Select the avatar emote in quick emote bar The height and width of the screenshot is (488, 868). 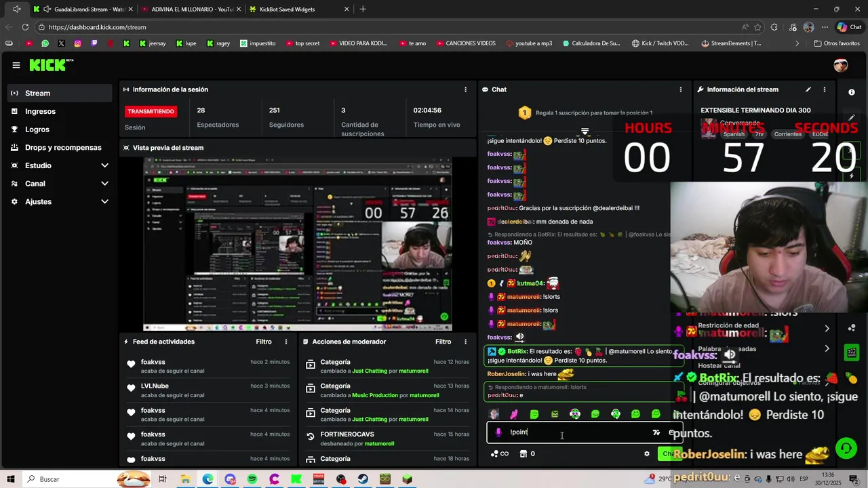point(494,414)
